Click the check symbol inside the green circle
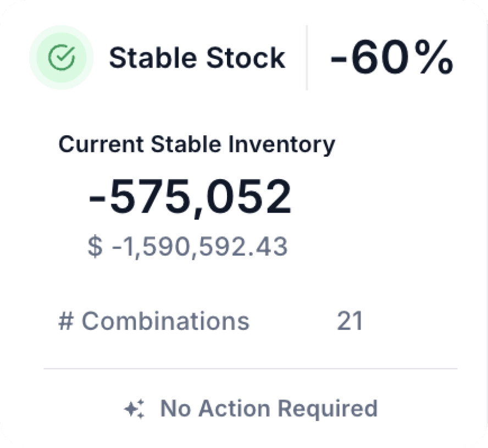 pyautogui.click(x=62, y=57)
